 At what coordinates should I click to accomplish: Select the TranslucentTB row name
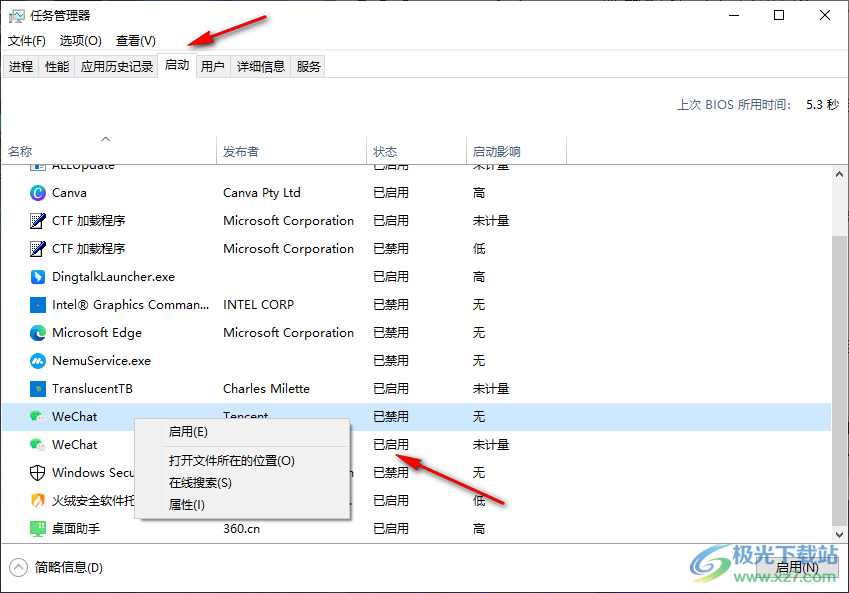(92, 389)
